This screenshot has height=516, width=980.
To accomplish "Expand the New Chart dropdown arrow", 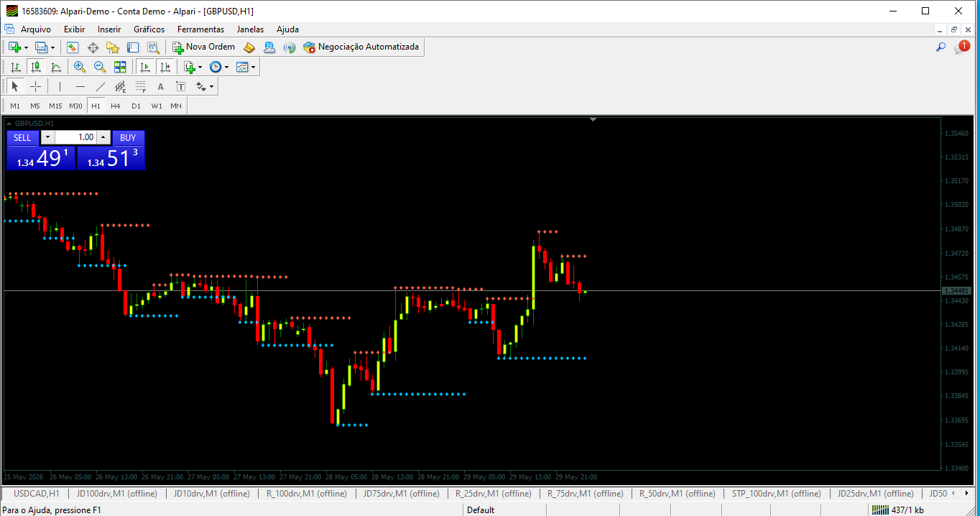I will (27, 47).
